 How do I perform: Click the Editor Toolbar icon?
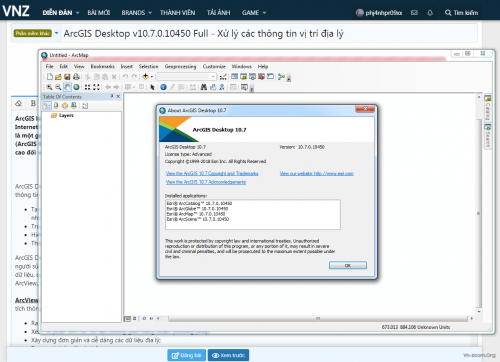coord(223,77)
